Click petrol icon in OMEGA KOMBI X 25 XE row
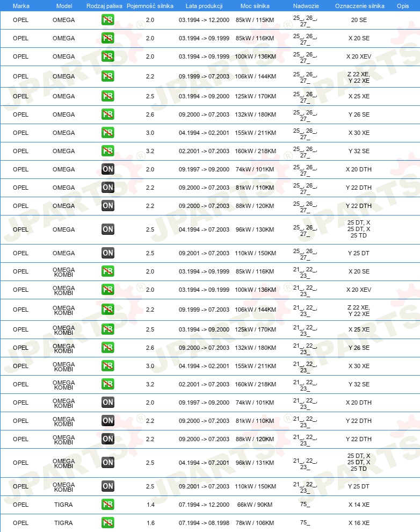This screenshot has width=420, height=532. 108,329
